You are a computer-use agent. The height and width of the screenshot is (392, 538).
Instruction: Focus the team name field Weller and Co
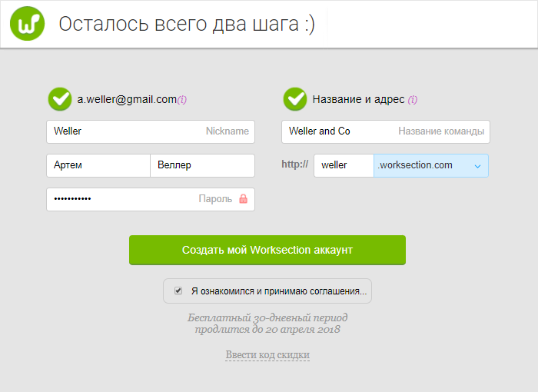(386, 131)
